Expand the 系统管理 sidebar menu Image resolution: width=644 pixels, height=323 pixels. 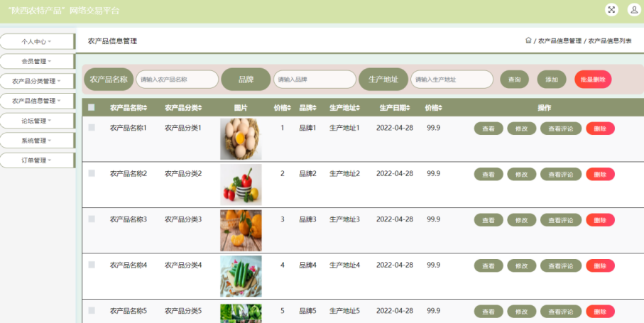coord(37,141)
